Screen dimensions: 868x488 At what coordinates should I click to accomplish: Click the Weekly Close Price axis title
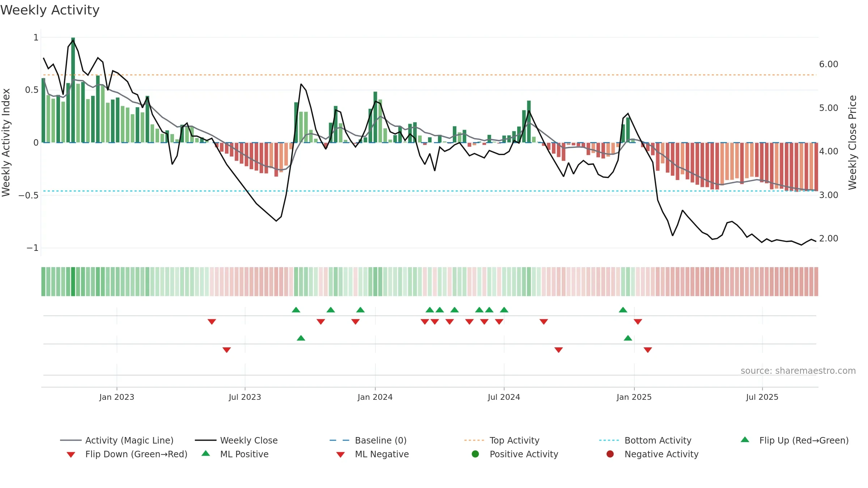(853, 142)
